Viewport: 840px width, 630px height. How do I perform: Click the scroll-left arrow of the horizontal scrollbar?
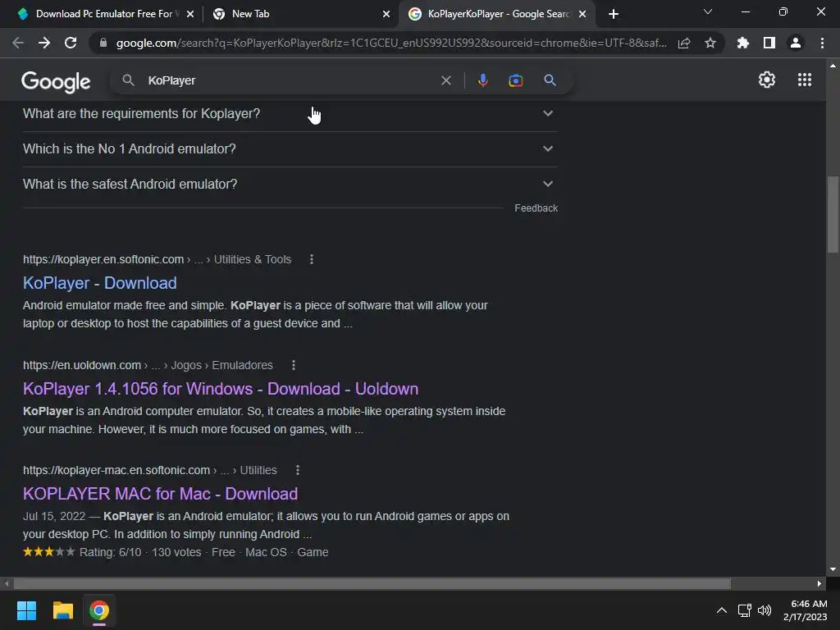tap(7, 583)
